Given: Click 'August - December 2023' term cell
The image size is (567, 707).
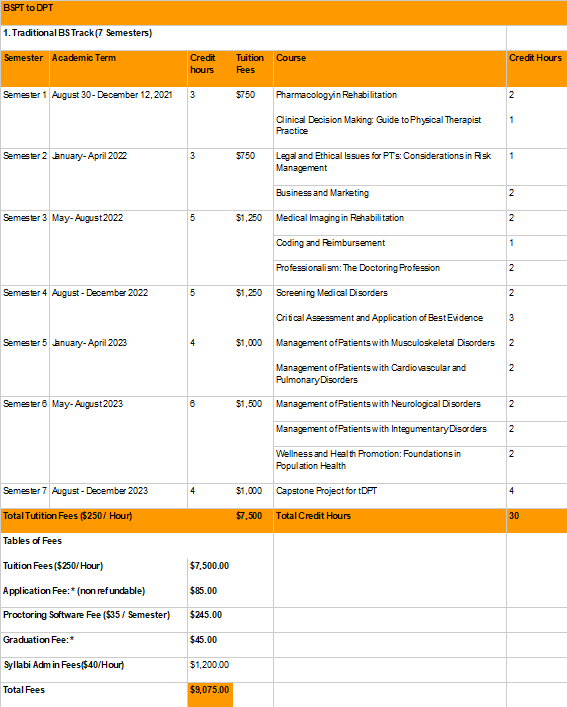Looking at the screenshot, I should tap(100, 491).
